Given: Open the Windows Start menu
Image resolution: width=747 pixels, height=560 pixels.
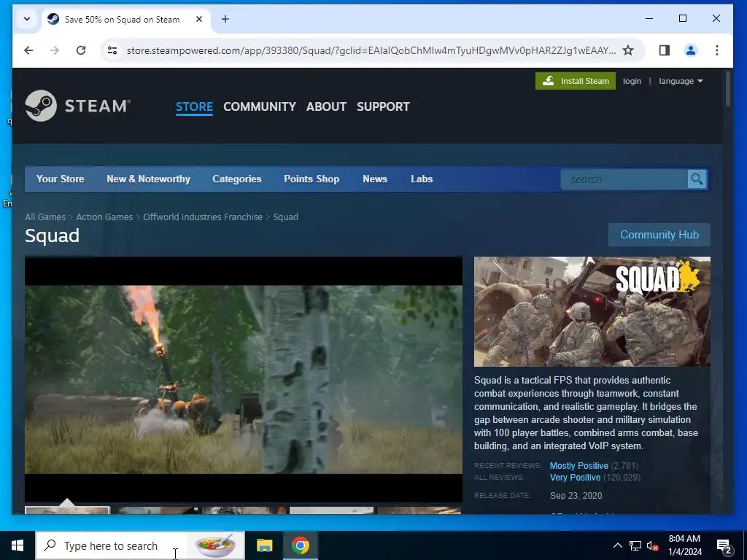Looking at the screenshot, I should tap(18, 545).
